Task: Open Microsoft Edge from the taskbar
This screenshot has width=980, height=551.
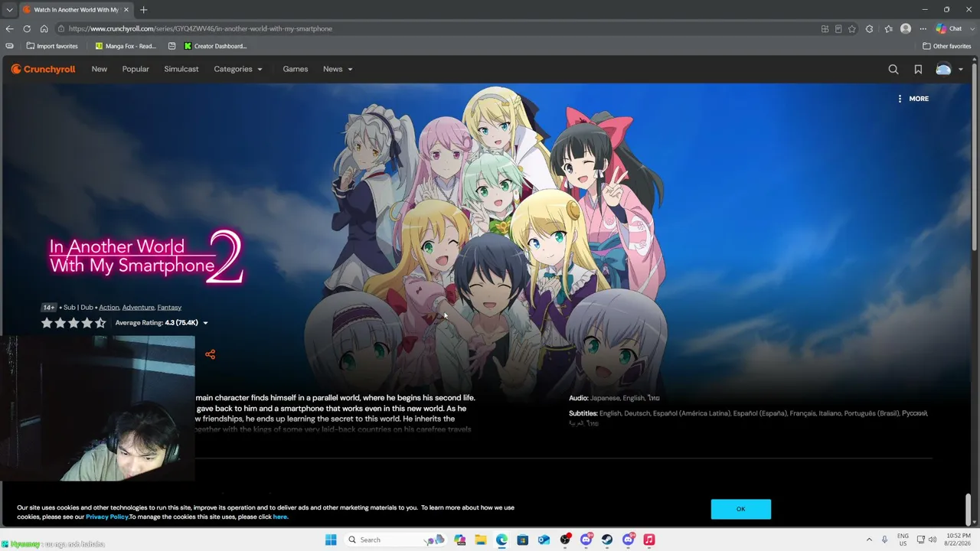Action: pos(501,540)
